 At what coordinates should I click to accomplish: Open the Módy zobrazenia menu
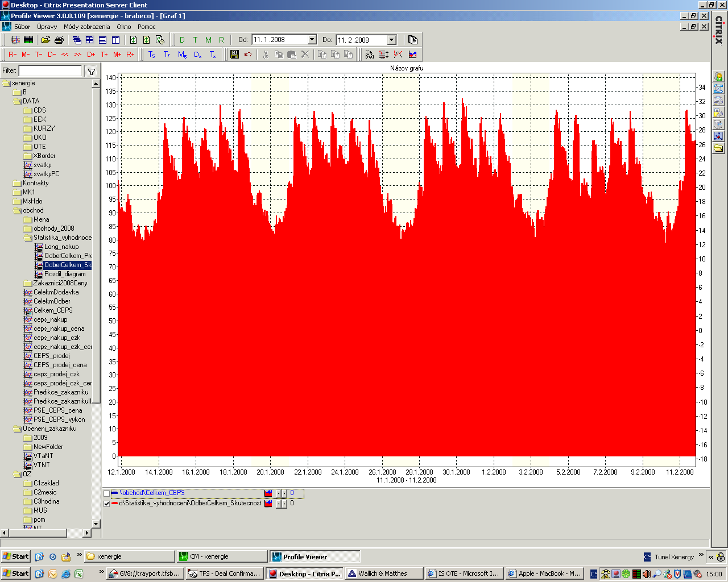point(86,27)
